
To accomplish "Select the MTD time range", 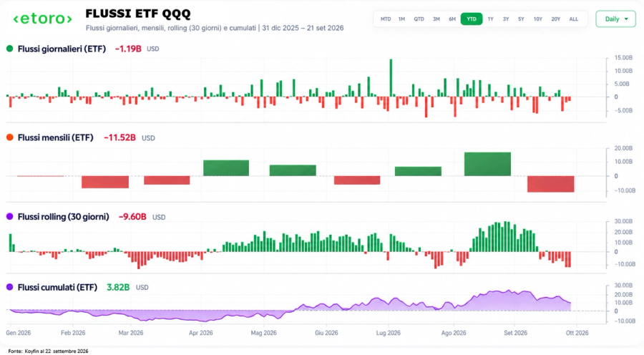I will (386, 19).
